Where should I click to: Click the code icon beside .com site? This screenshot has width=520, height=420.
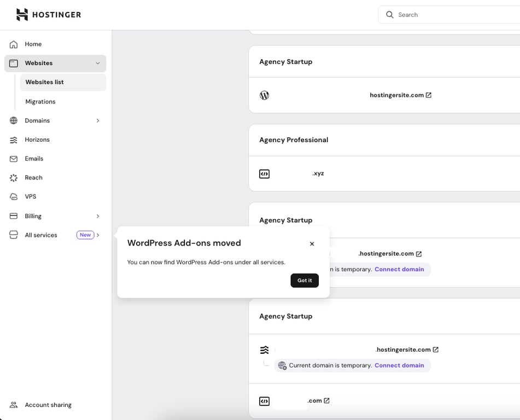(x=264, y=401)
